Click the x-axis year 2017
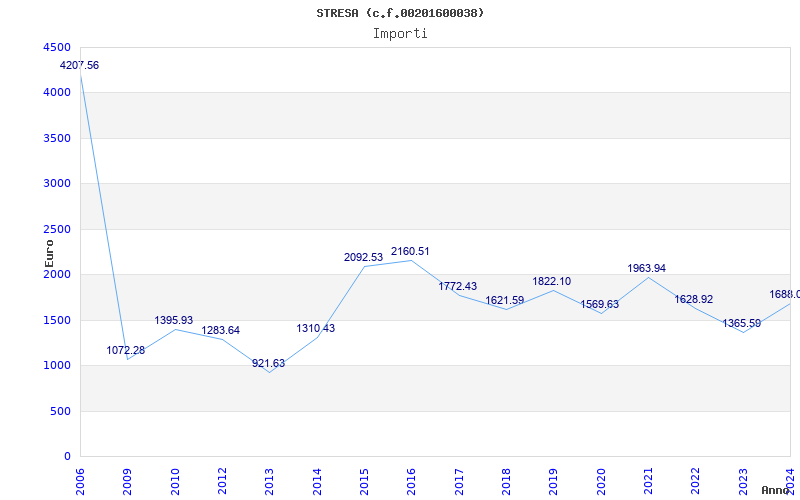The image size is (800, 500). click(459, 481)
